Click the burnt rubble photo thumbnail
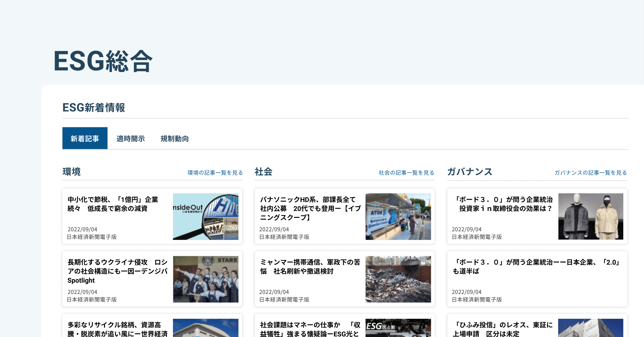 [x=398, y=279]
